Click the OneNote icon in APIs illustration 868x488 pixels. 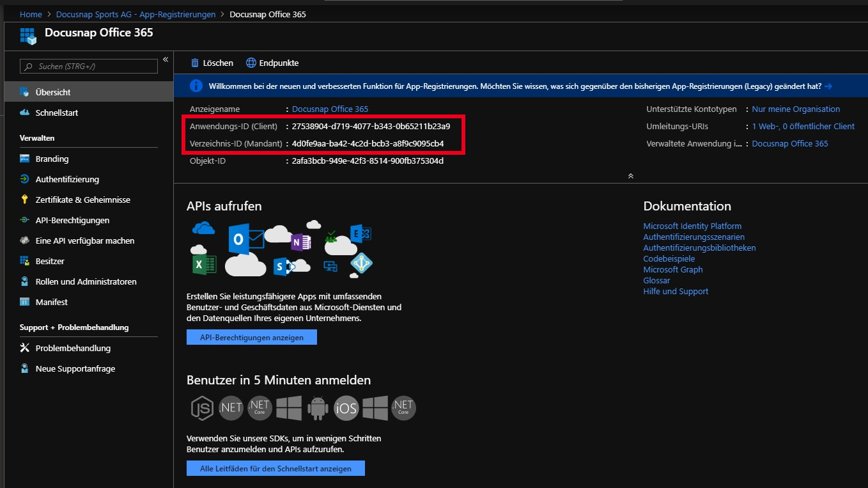click(300, 242)
